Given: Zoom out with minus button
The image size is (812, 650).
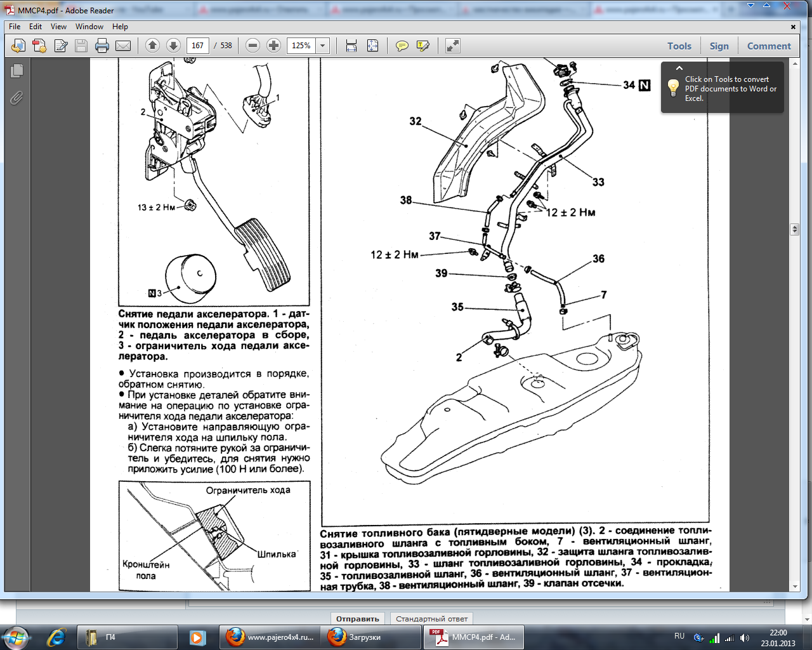Looking at the screenshot, I should (x=252, y=46).
